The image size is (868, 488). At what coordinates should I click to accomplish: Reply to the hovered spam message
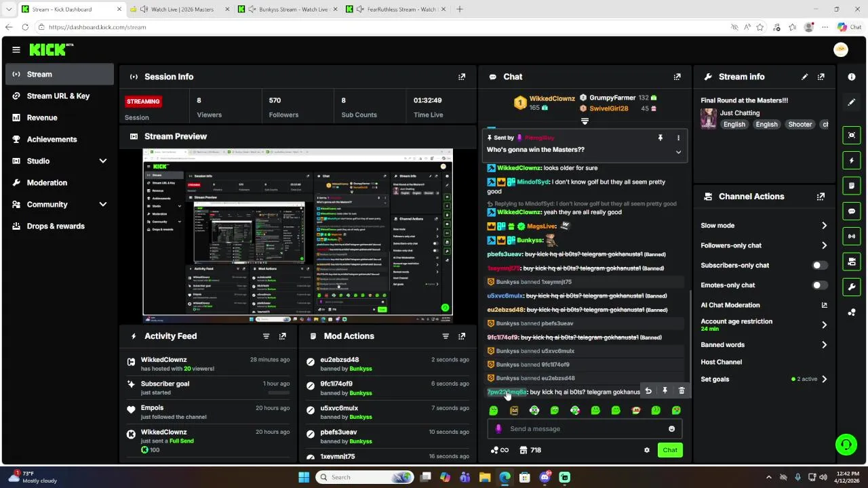[648, 391]
